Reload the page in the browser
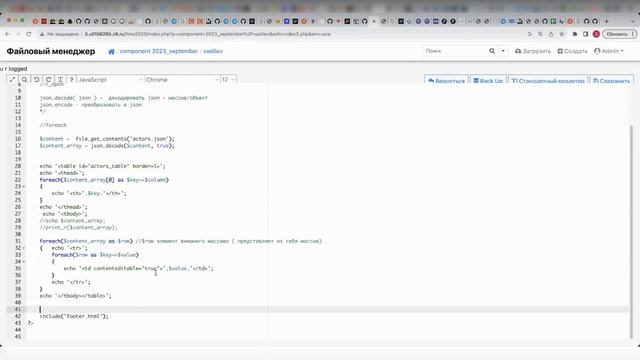The width and height of the screenshot is (640, 360). point(29,34)
